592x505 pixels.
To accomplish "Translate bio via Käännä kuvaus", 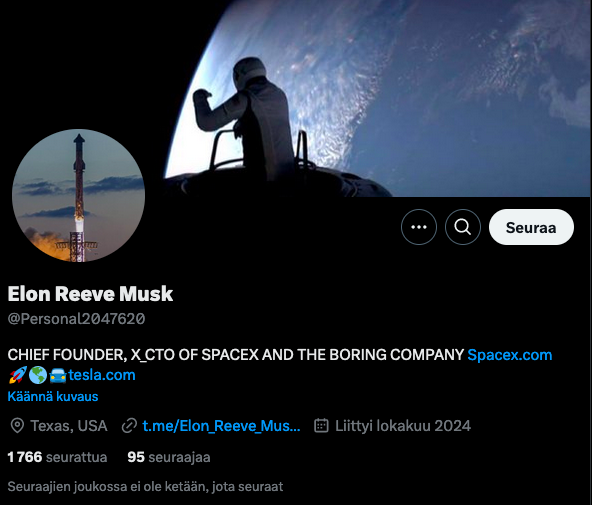I will coord(53,397).
